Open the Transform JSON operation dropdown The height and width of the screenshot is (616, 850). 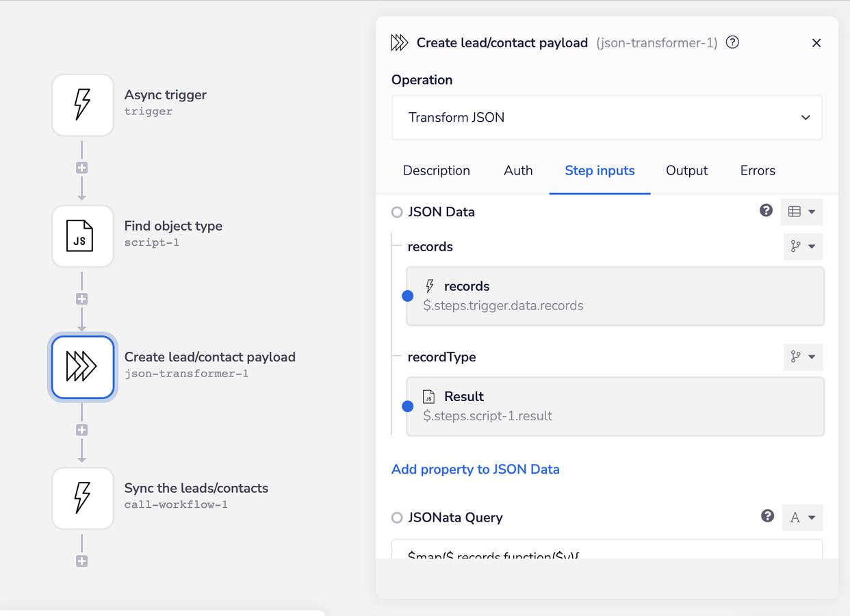click(606, 118)
